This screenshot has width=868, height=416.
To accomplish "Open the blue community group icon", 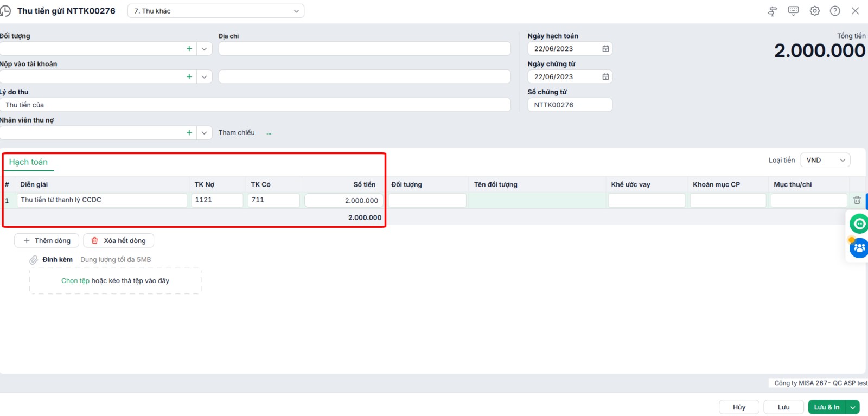I will point(859,248).
